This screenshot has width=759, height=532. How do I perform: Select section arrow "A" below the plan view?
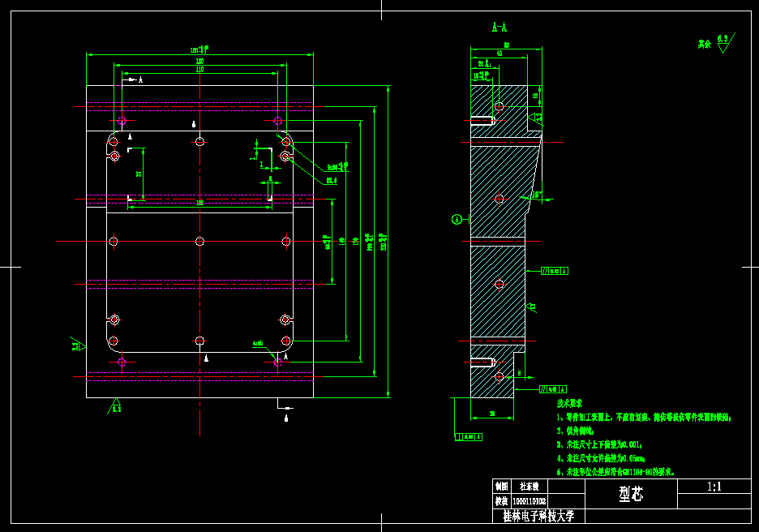[286, 418]
